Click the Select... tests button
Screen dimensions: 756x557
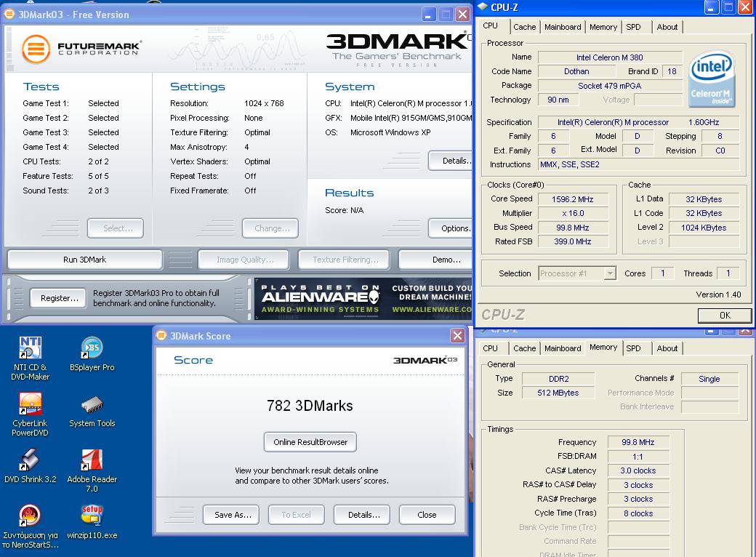pos(116,228)
